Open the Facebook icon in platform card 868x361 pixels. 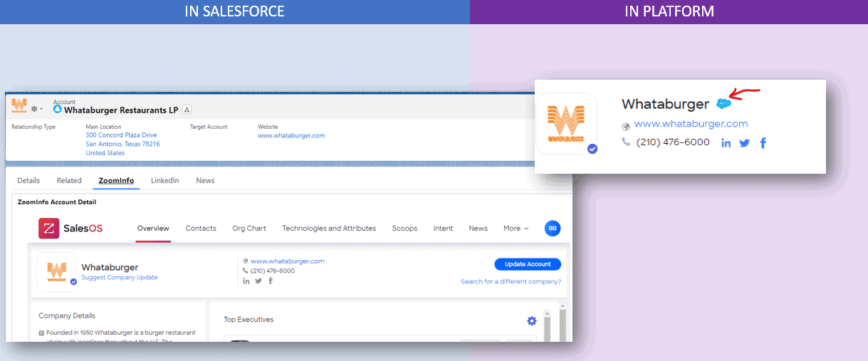coord(763,143)
